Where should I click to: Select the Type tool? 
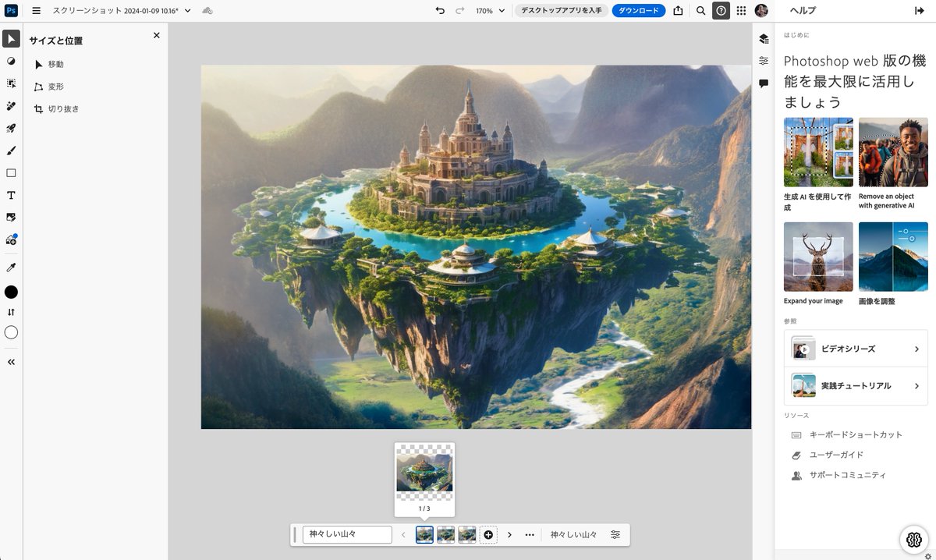click(11, 195)
